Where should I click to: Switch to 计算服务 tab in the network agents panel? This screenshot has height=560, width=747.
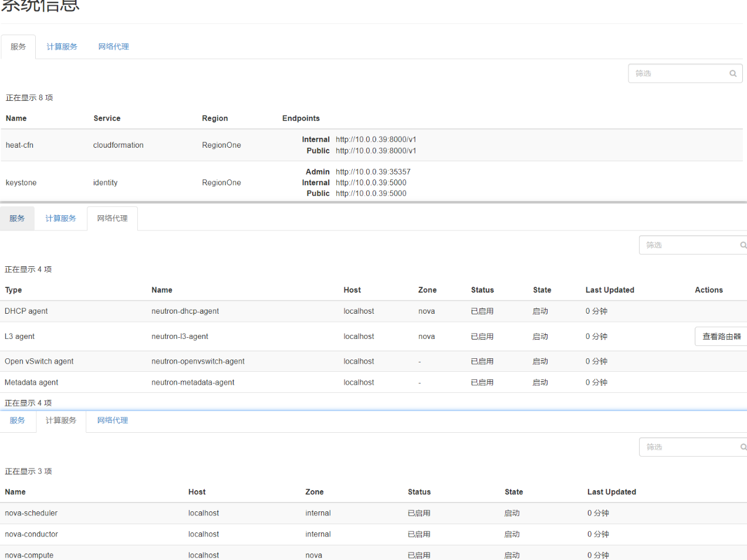tap(60, 219)
